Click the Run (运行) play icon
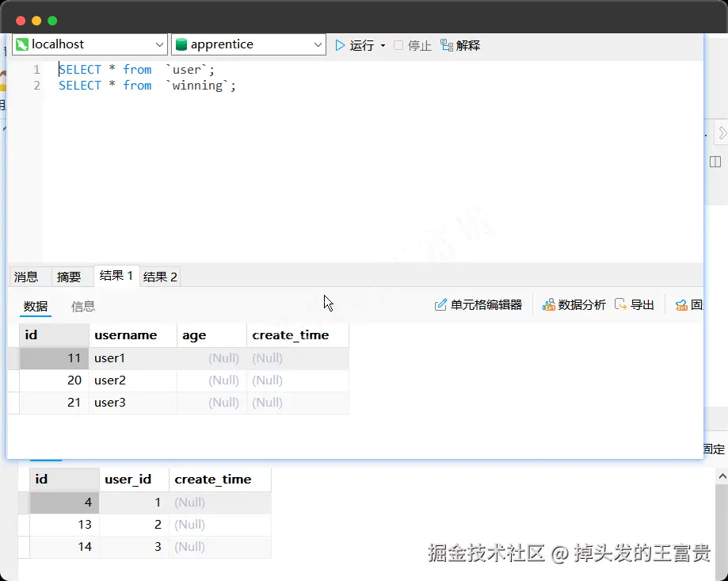Screen dimensions: 728x581 tap(340, 45)
